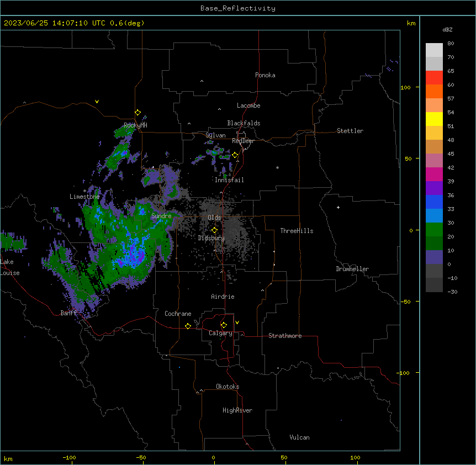This screenshot has height=465, width=476.
Task: Click the km unit label at top right
Action: point(411,23)
